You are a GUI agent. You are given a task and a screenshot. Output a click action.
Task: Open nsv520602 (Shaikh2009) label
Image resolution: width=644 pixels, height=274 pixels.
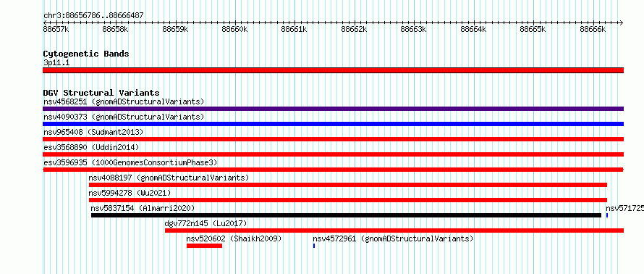pos(234,238)
